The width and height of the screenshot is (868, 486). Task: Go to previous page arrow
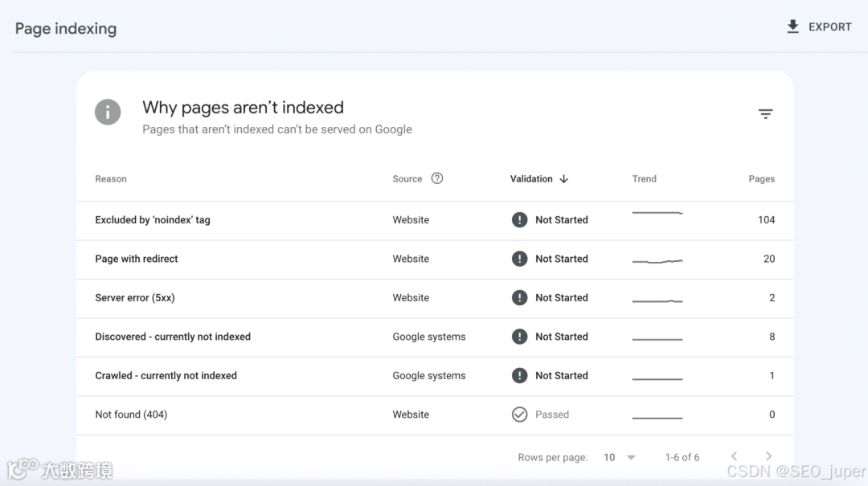(x=734, y=457)
